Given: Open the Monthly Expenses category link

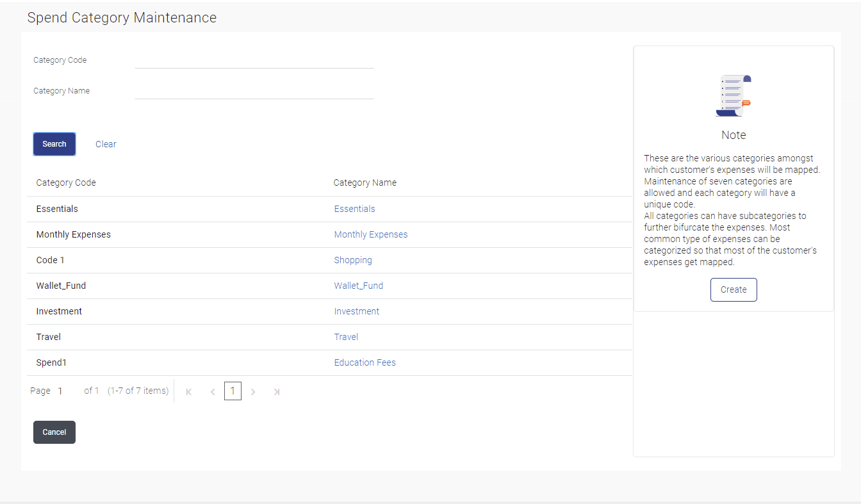Looking at the screenshot, I should (x=370, y=234).
